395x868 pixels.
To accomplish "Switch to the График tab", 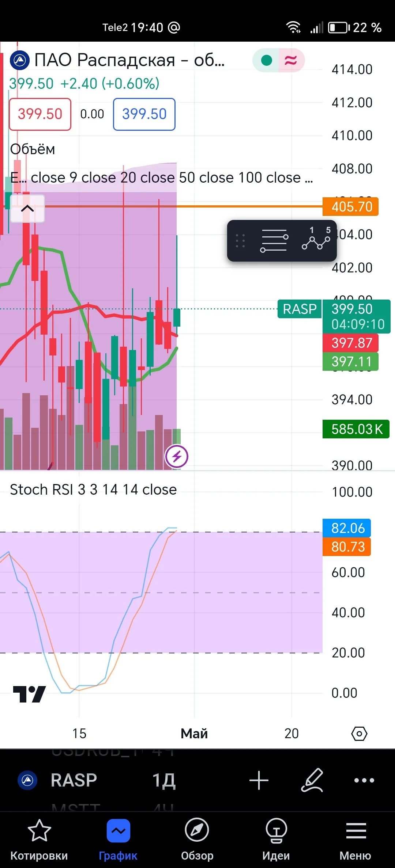I will click(x=118, y=840).
